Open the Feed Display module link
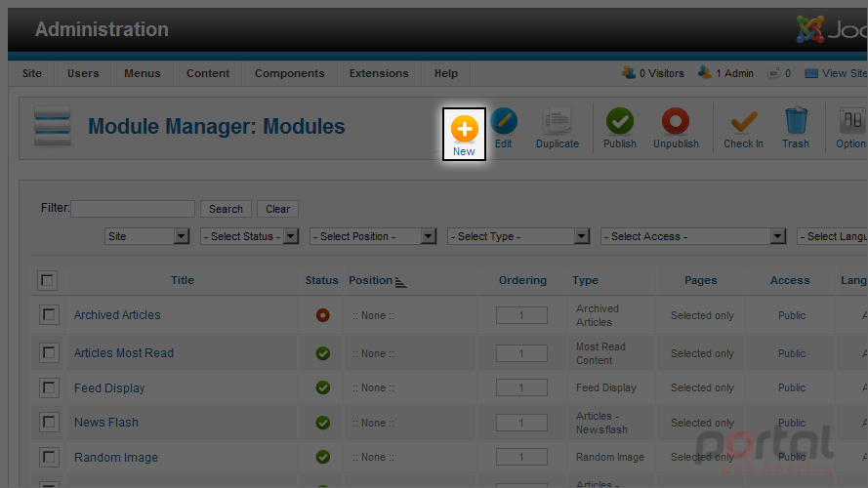Viewport: 868px width, 488px height. [109, 387]
